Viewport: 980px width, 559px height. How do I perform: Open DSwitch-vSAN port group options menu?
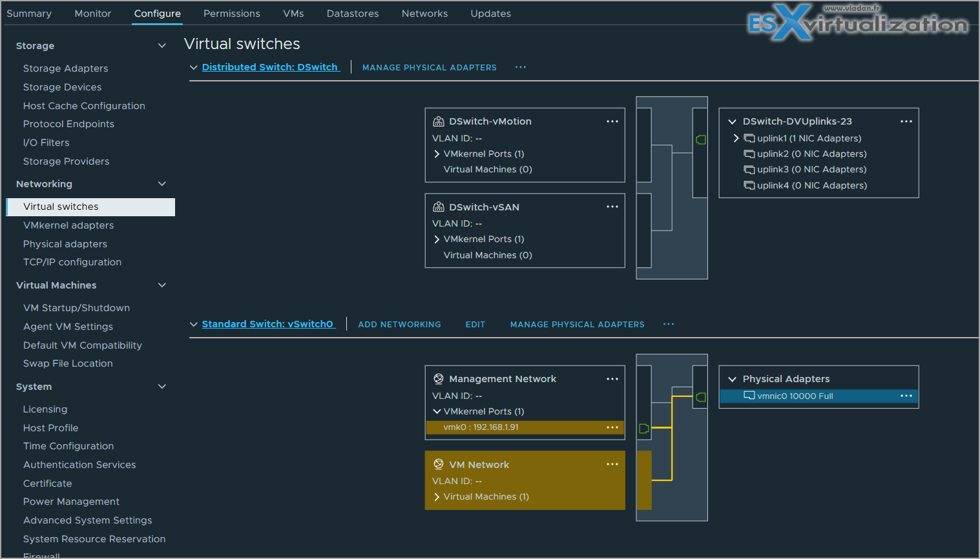pos(612,207)
